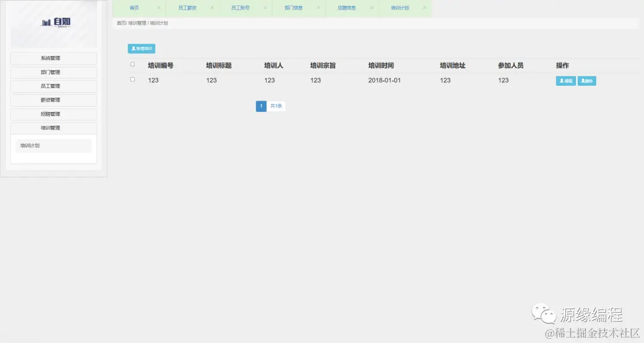This screenshot has width=644, height=343.
Task: Close the 应聘信息 tab with its X
Action: point(371,8)
